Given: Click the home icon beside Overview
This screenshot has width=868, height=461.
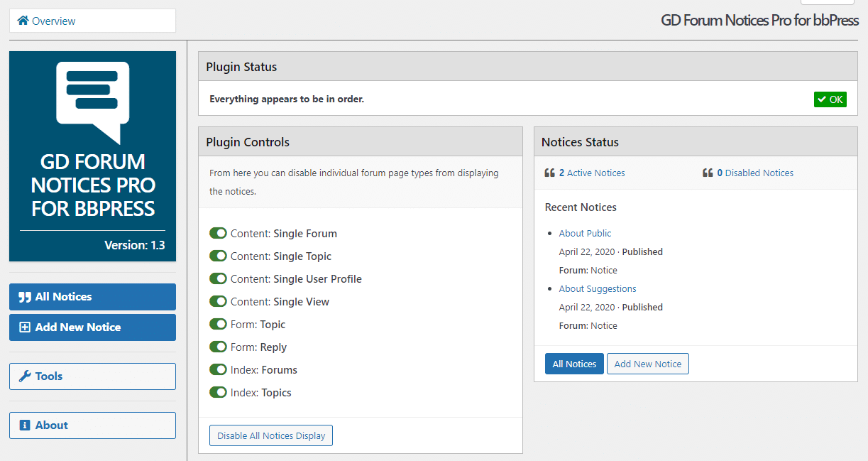Looking at the screenshot, I should point(23,21).
